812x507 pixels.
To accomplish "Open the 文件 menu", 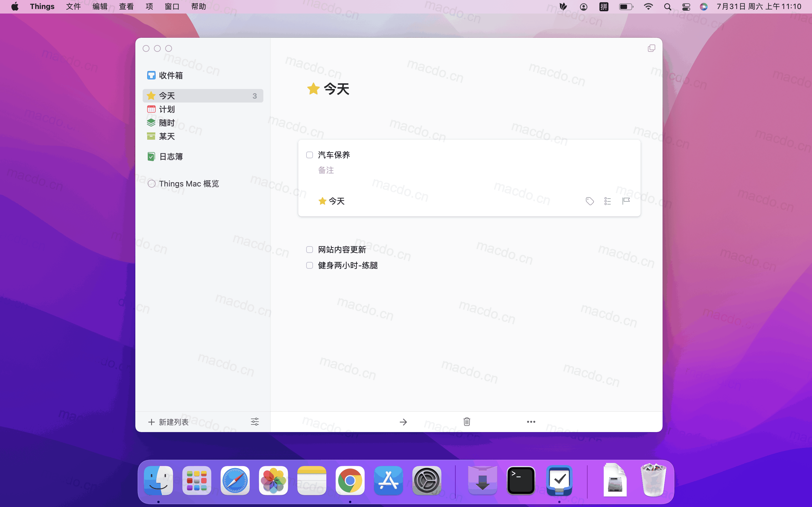I will pos(73,6).
